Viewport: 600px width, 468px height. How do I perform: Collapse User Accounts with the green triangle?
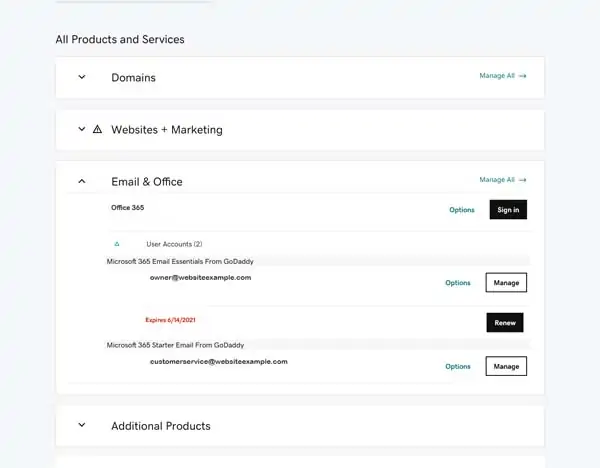tap(117, 244)
